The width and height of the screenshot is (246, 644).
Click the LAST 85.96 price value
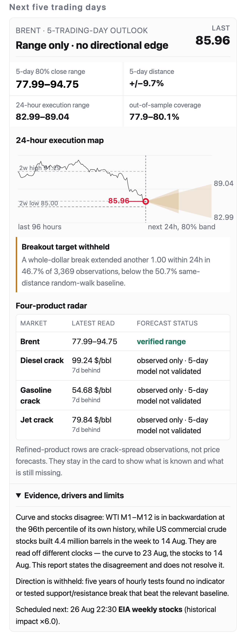pos(213,40)
